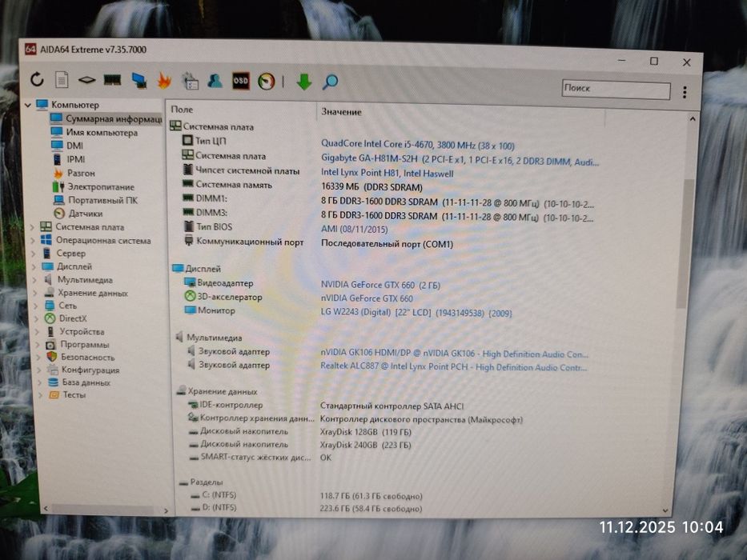747x560 pixels.
Task: Open the memory benchmark RAM icon
Action: 112,79
